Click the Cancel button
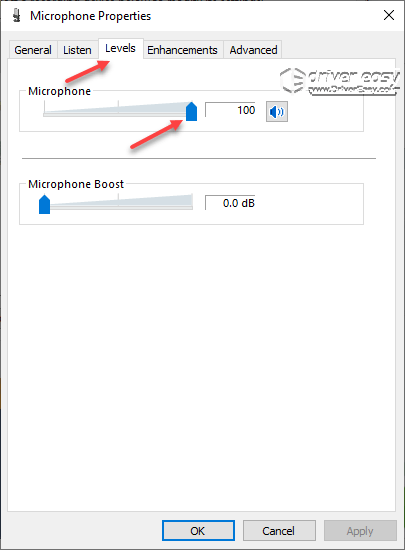This screenshot has height=550, width=405. 279,530
